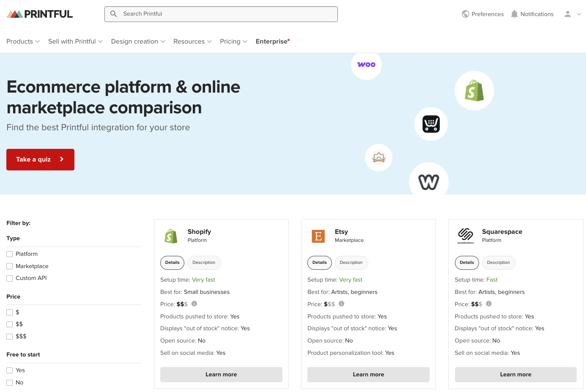This screenshot has height=392, width=586.
Task: Click "Find the best Printful integration" subtitle
Action: 98,127
